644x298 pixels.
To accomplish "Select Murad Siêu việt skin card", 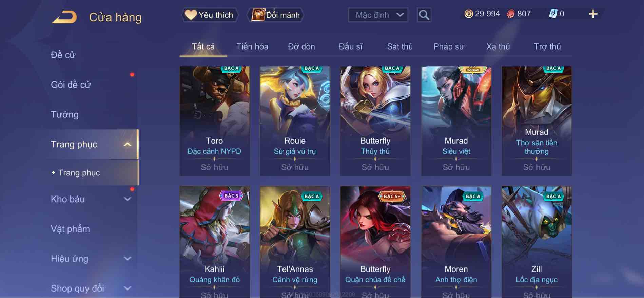I will pos(456,121).
